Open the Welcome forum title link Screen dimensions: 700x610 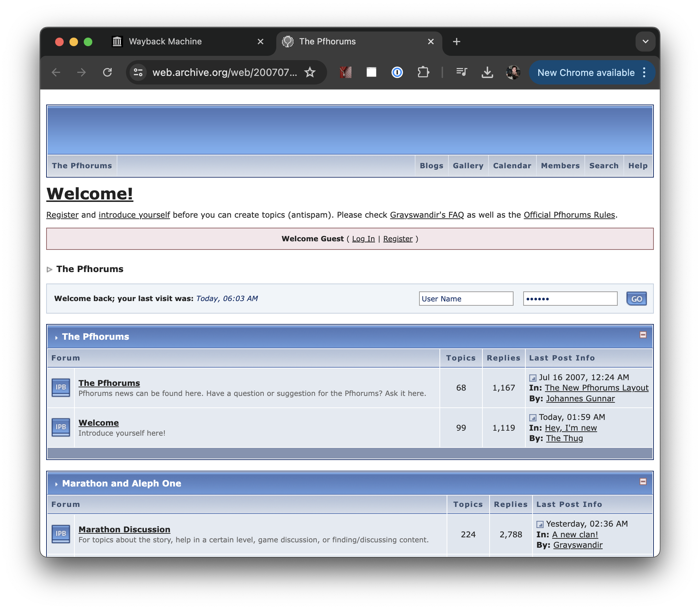99,423
